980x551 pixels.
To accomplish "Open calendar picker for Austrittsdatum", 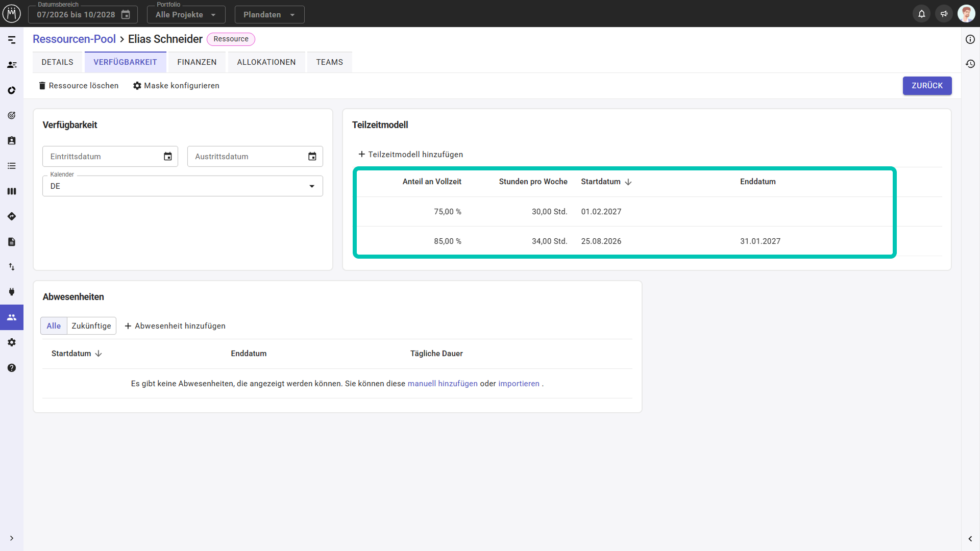I will pyautogui.click(x=312, y=157).
